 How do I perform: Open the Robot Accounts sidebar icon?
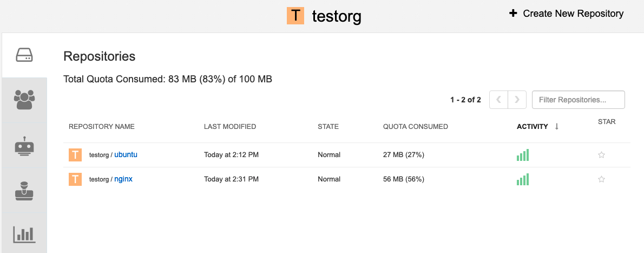tap(24, 146)
